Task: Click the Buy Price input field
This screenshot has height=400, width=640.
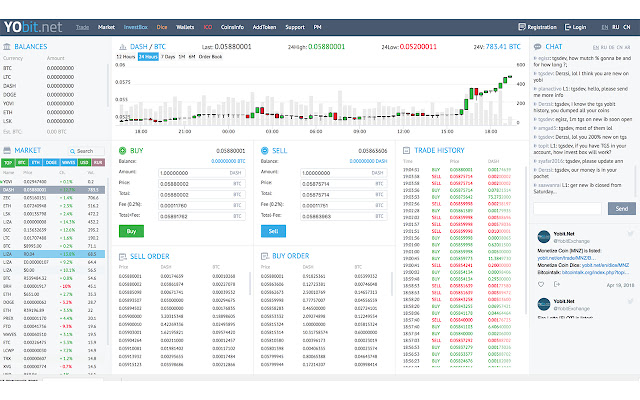Action: pyautogui.click(x=202, y=184)
